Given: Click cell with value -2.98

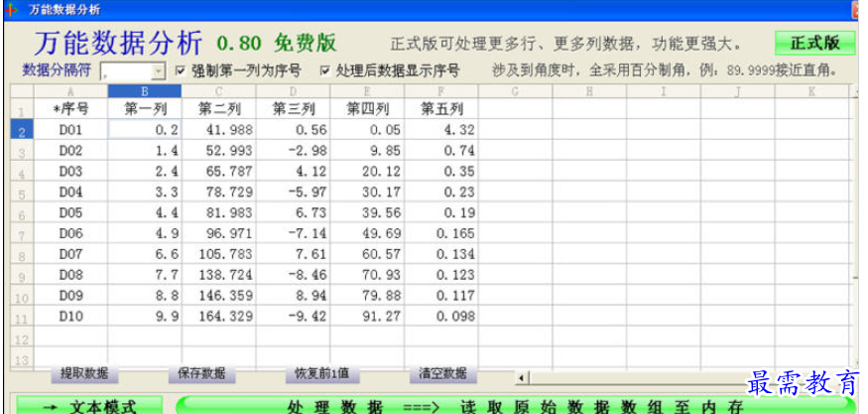Looking at the screenshot, I should (x=293, y=150).
